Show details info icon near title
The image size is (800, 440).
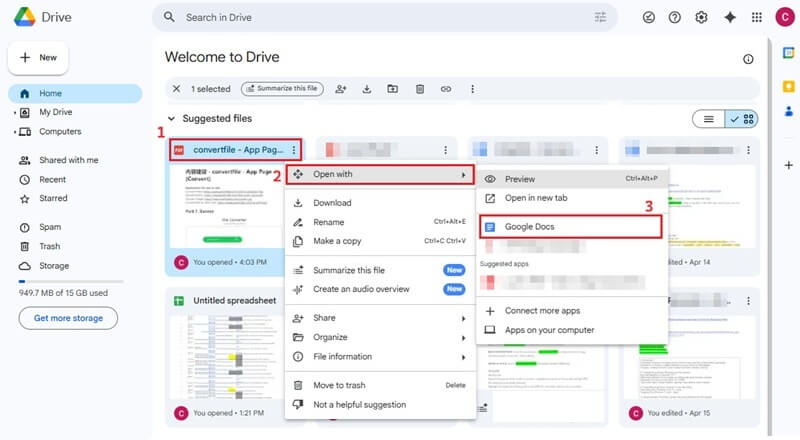pyautogui.click(x=748, y=59)
